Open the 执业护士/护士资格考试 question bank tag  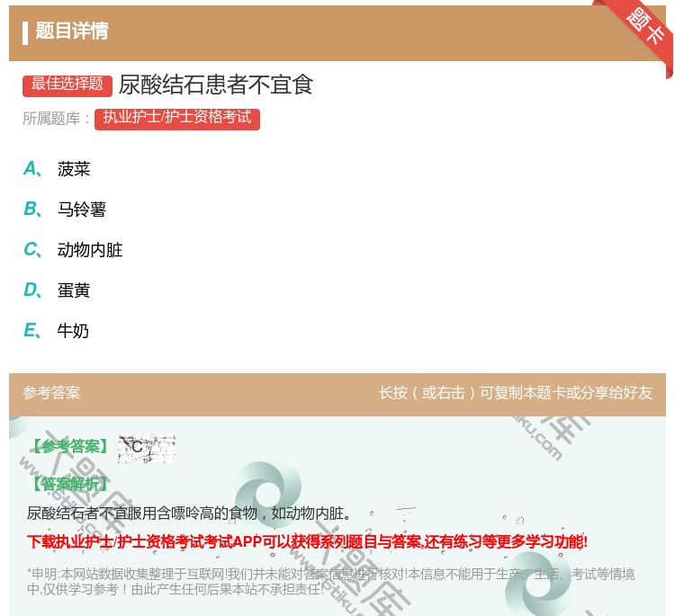[x=177, y=119]
